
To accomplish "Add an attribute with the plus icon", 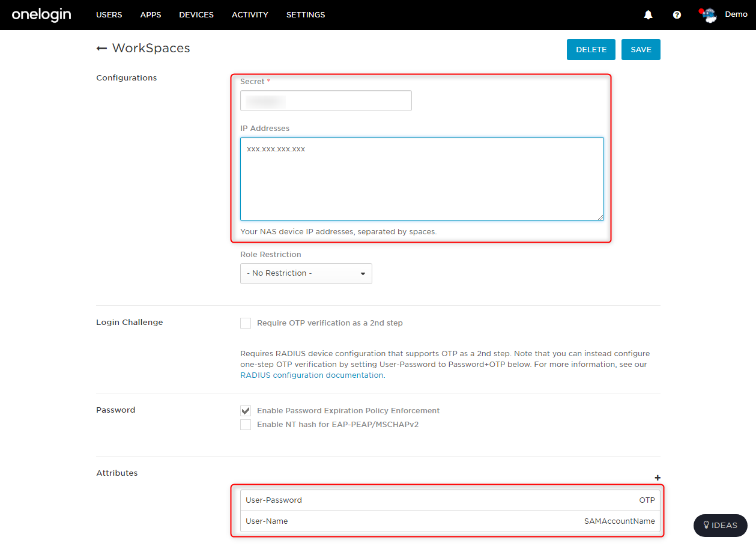I will 658,478.
